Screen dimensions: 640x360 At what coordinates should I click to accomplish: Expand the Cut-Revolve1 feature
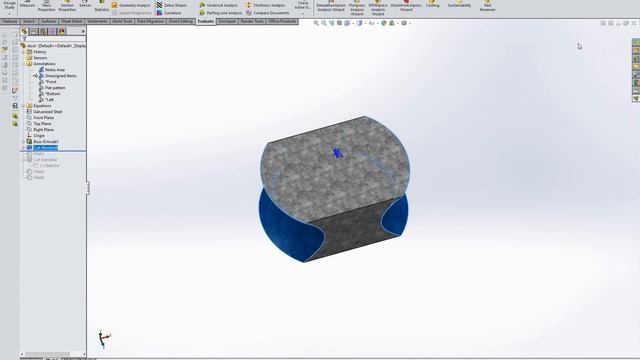point(24,147)
